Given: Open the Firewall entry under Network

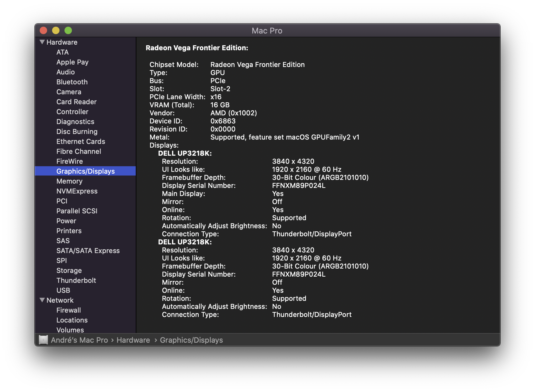Looking at the screenshot, I should pos(69,310).
